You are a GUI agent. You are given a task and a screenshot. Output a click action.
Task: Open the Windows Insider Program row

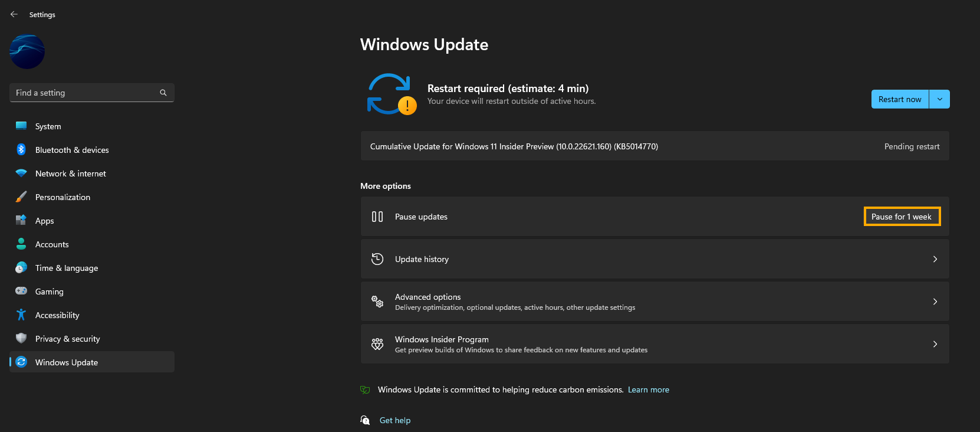point(655,344)
